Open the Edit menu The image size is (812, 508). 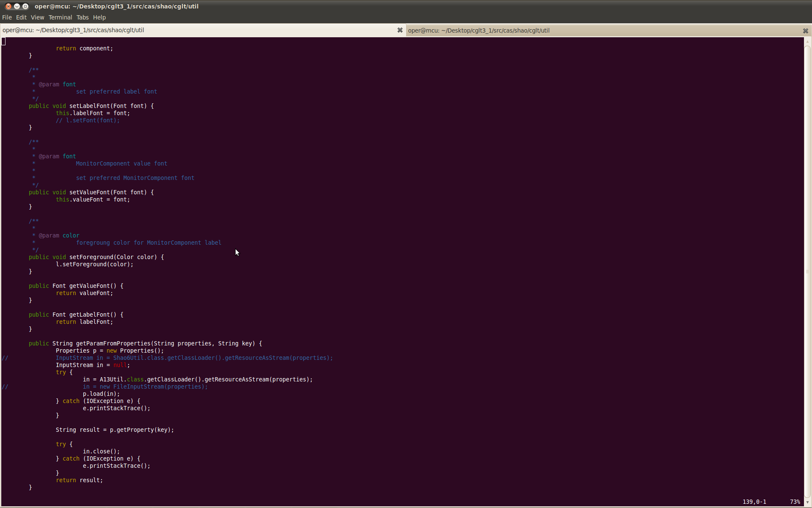pyautogui.click(x=21, y=17)
